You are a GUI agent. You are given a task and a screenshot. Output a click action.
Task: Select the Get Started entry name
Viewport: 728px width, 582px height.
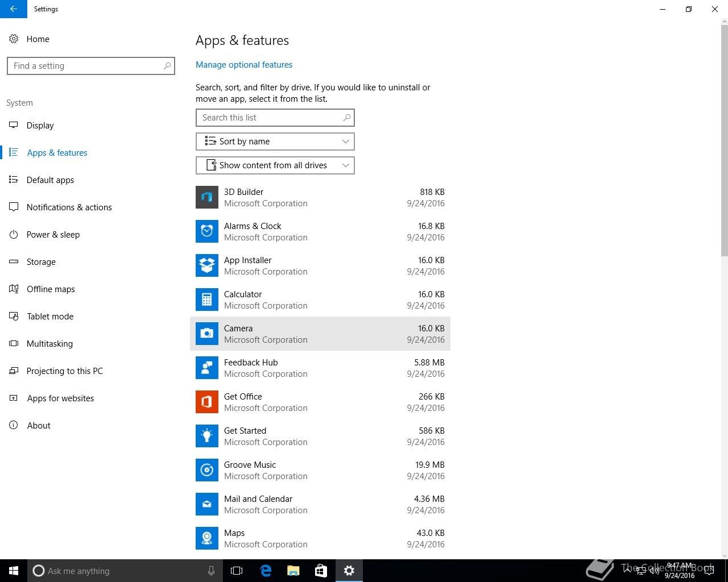(x=245, y=431)
